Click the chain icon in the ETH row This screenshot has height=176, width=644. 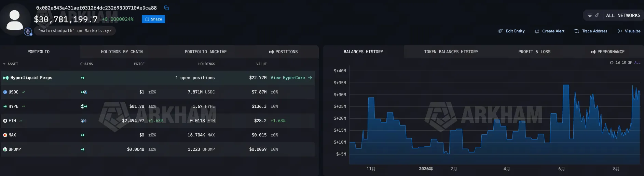point(83,121)
